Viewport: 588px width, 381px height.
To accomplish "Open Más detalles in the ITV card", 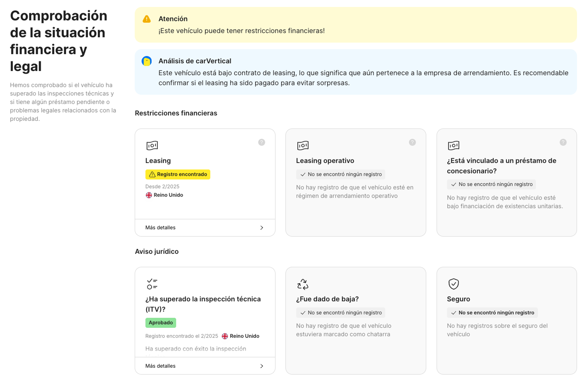I will [x=205, y=366].
